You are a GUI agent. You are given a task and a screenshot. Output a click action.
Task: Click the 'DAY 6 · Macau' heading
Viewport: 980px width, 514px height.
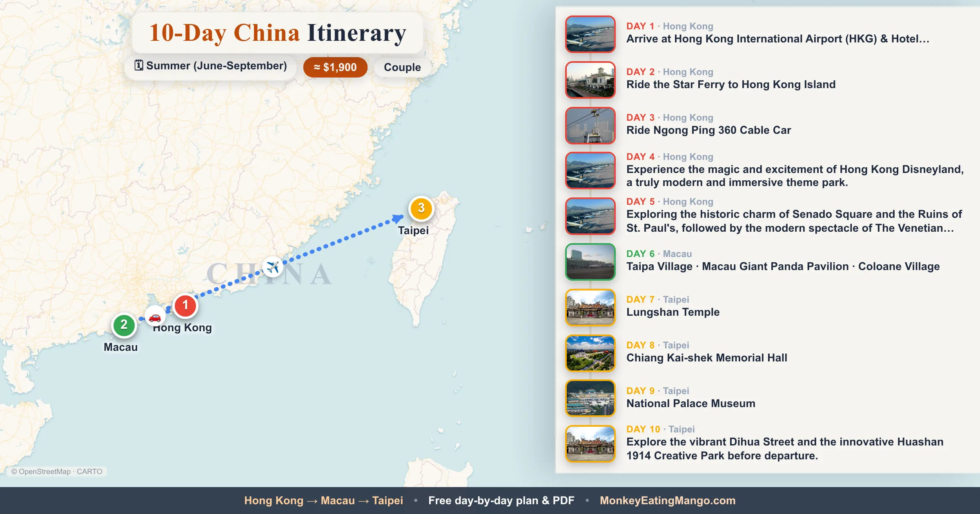[x=659, y=254]
